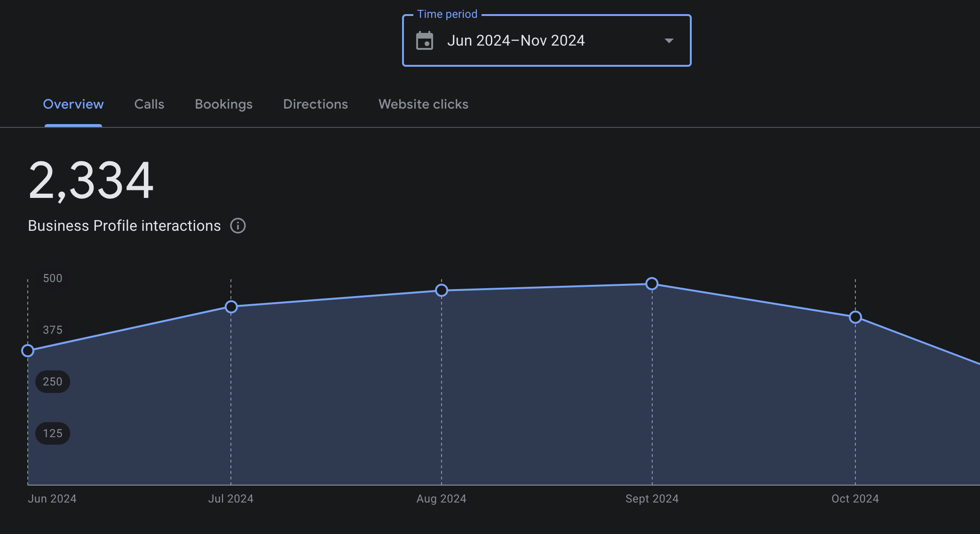Click the 250 value label on the y-axis
The height and width of the screenshot is (534, 980).
tap(52, 381)
